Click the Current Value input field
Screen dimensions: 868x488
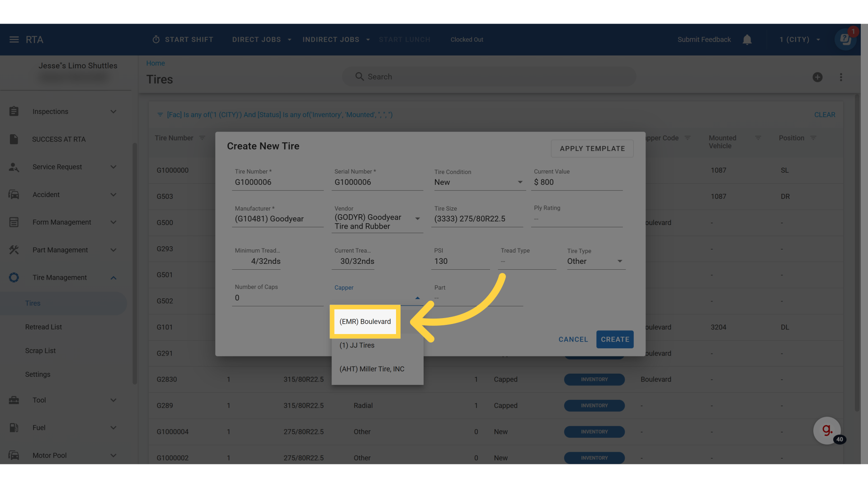[x=576, y=182]
